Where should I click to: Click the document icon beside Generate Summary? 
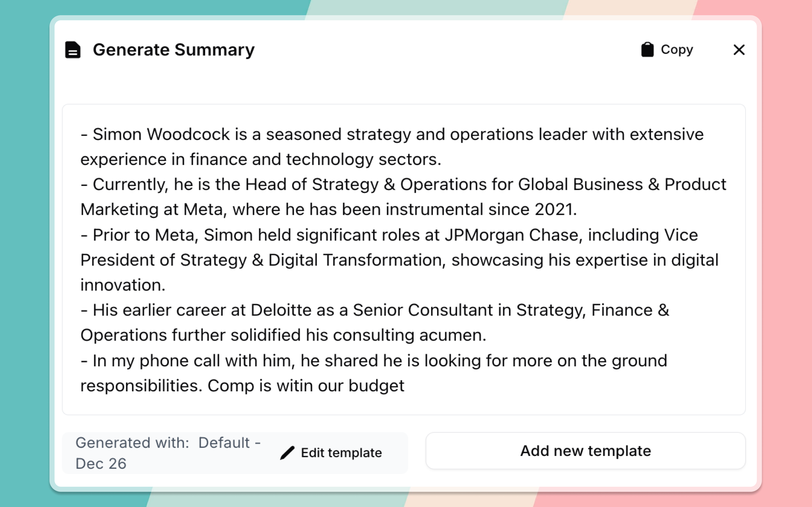pos(72,50)
